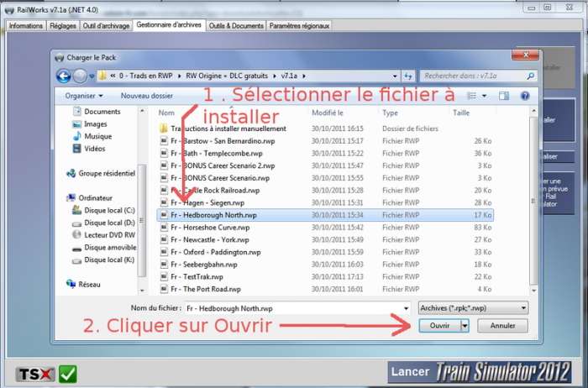Switch to Paramètres régionaux tab in RailWorks

pos(299,26)
